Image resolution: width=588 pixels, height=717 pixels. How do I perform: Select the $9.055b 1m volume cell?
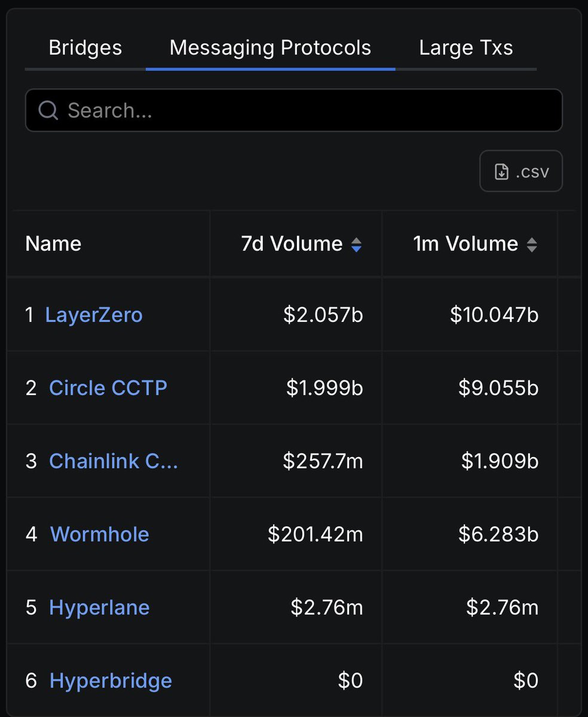470,388
